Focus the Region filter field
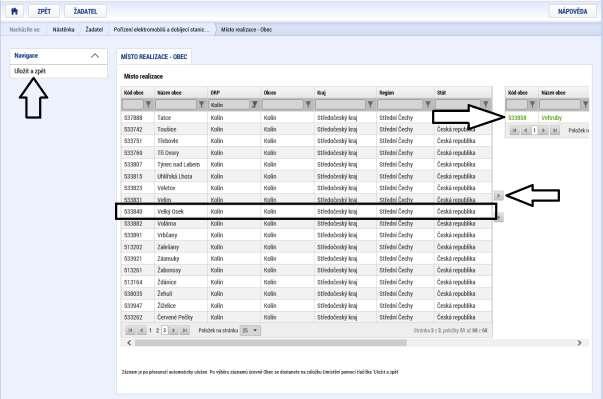This screenshot has height=399, width=603. 401,104
